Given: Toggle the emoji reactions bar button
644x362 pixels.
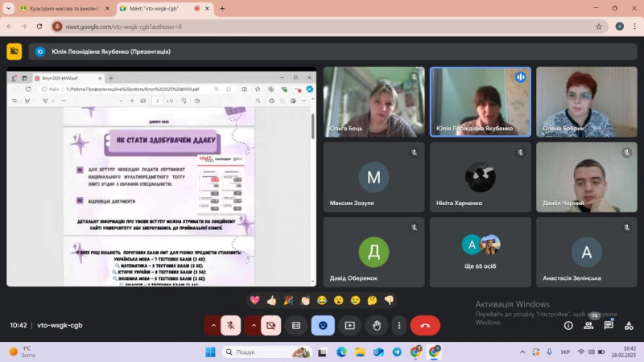Looking at the screenshot, I should [x=323, y=325].
